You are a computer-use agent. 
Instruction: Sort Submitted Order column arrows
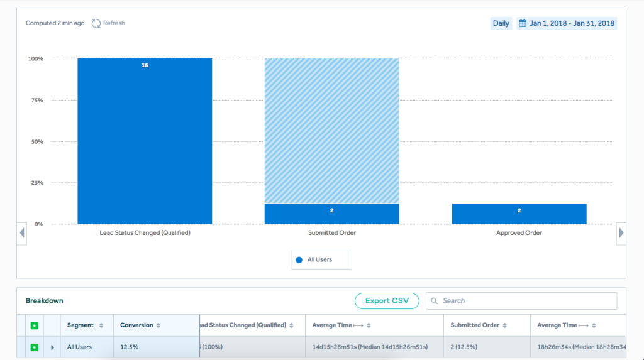(504, 325)
